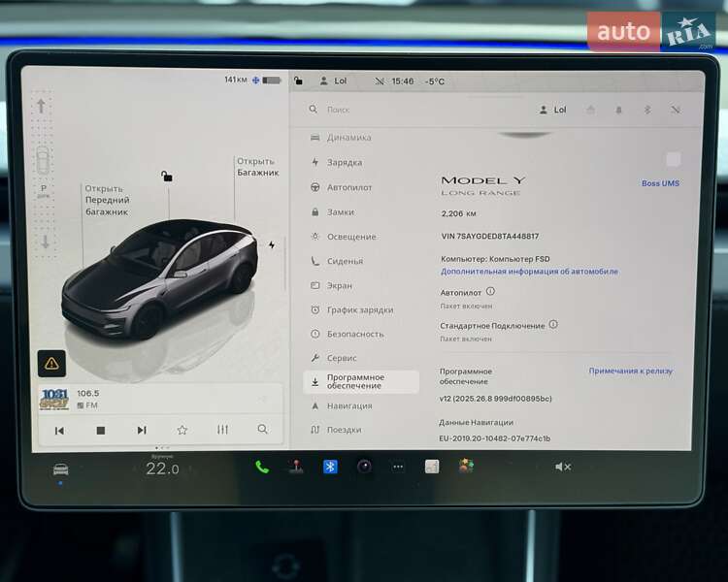728x582 pixels.
Task: Select График зарядки schedule menu
Action: 353,309
